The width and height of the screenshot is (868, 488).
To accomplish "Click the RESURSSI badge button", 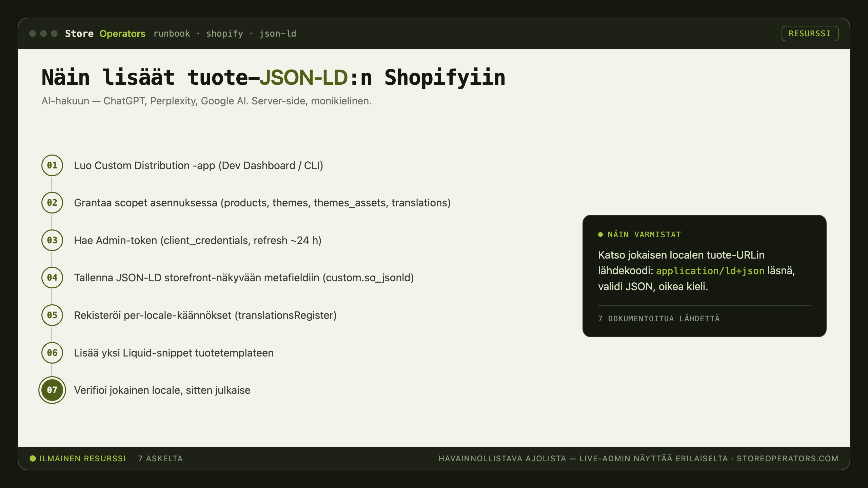I will point(810,34).
